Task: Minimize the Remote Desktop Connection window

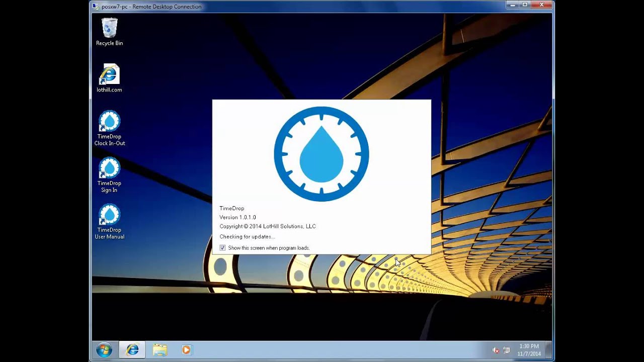Action: click(513, 5)
